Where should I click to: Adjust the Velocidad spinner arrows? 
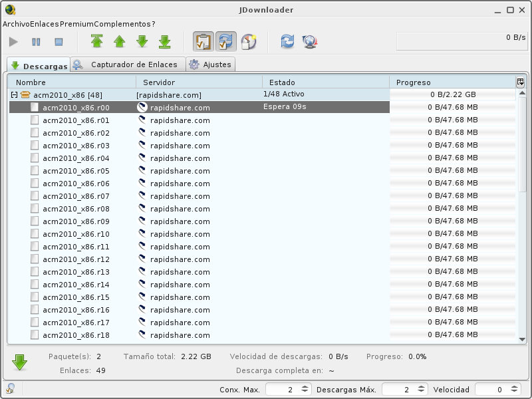click(x=514, y=389)
